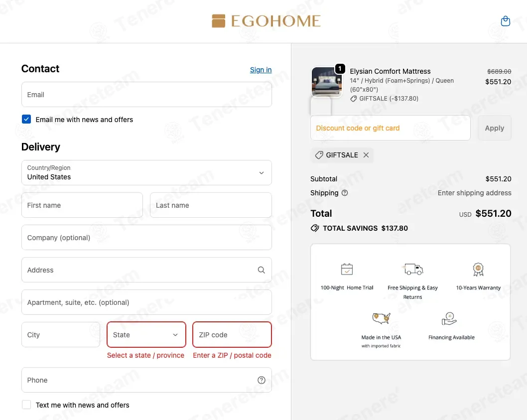Click the "Enter a ZIP / postal code" error
This screenshot has width=527, height=420.
(x=232, y=355)
